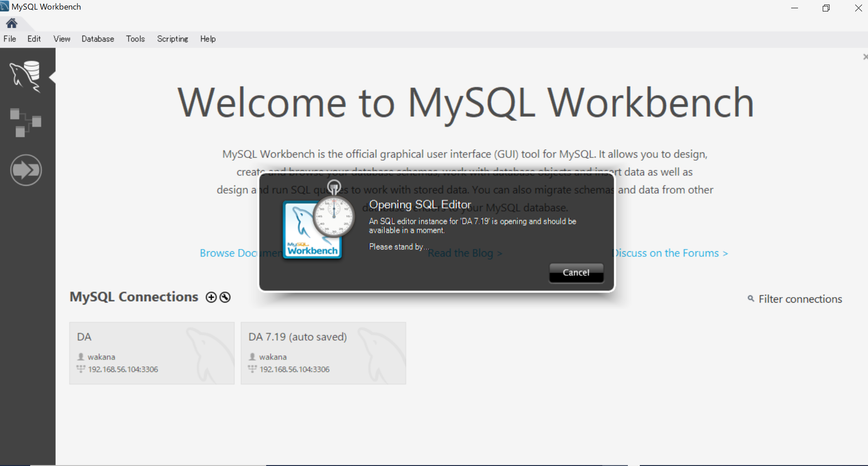Open the DA 7.19 (auto saved) connection
Image resolution: width=868 pixels, height=466 pixels.
click(323, 353)
